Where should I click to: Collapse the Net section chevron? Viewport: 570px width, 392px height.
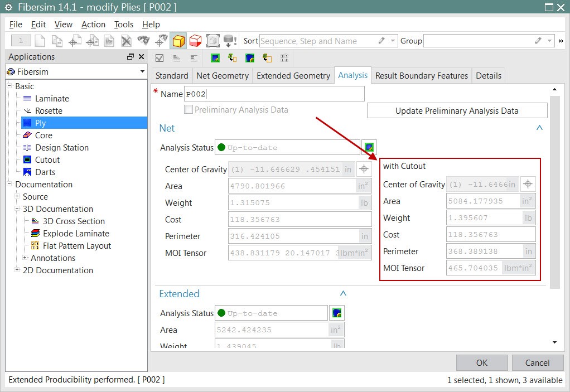pyautogui.click(x=539, y=128)
